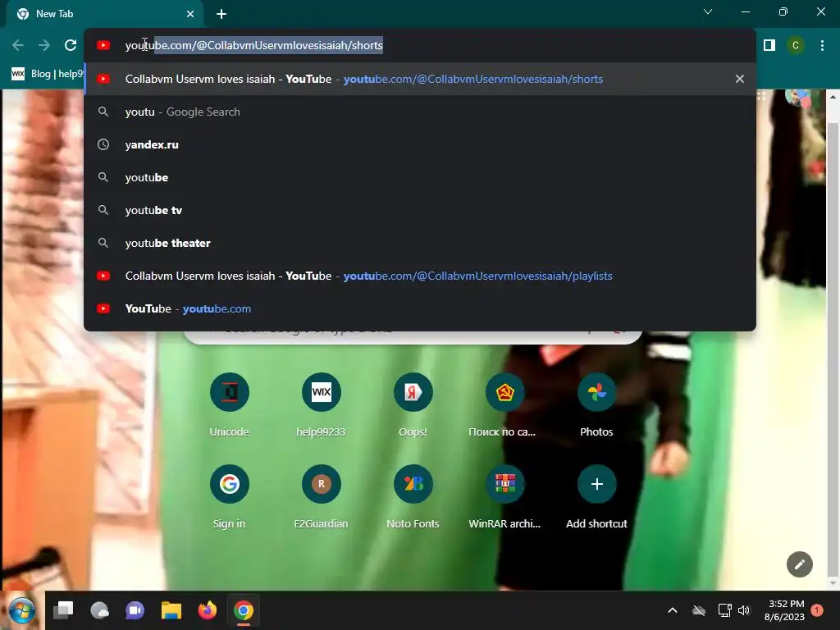
Task: Select the YouTube - youtube.com suggestion
Action: click(x=419, y=308)
